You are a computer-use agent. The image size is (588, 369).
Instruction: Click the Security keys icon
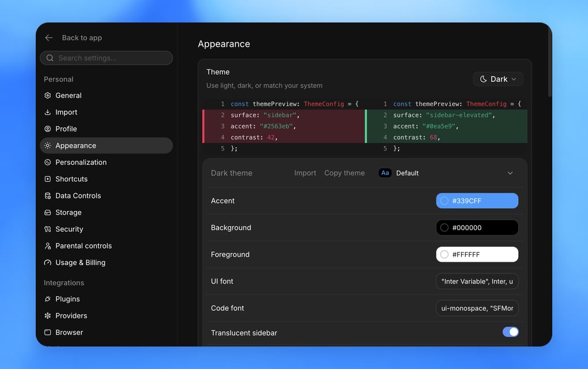coord(48,229)
